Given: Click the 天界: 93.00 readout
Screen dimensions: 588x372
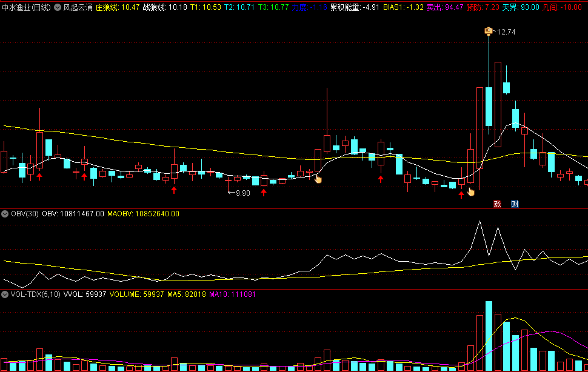Looking at the screenshot, I should coord(521,7).
